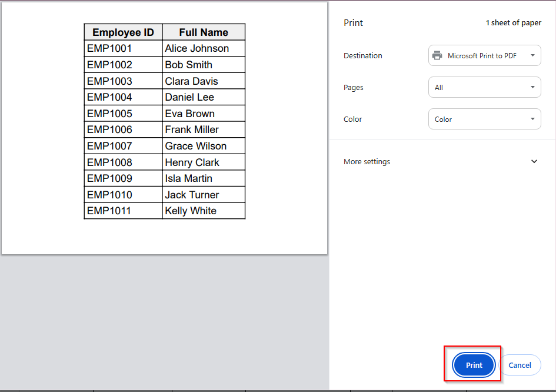Click the Print dialog heading
The width and height of the screenshot is (556, 392).
click(x=353, y=23)
